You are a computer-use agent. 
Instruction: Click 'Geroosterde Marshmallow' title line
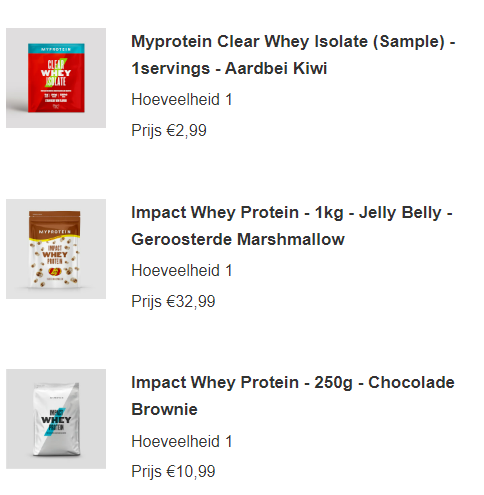[238, 239]
